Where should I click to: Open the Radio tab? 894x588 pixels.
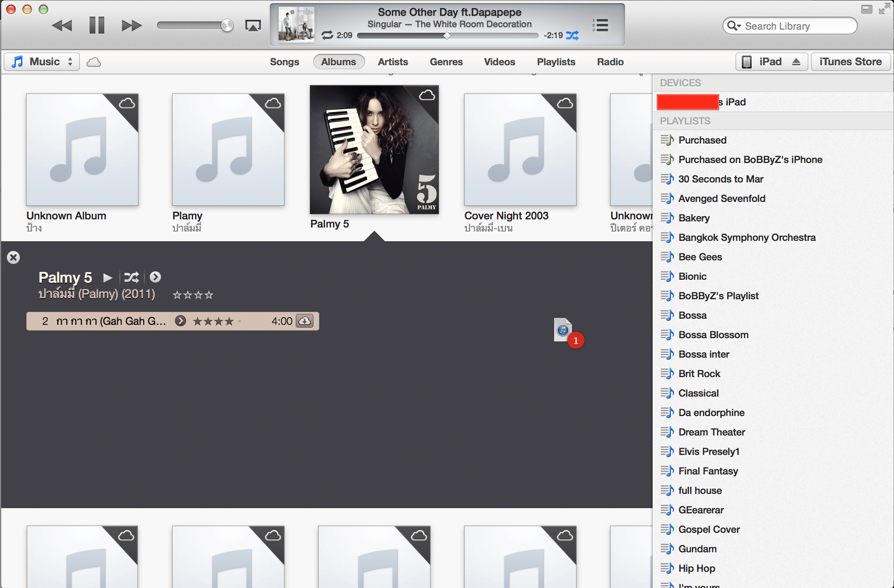610,62
